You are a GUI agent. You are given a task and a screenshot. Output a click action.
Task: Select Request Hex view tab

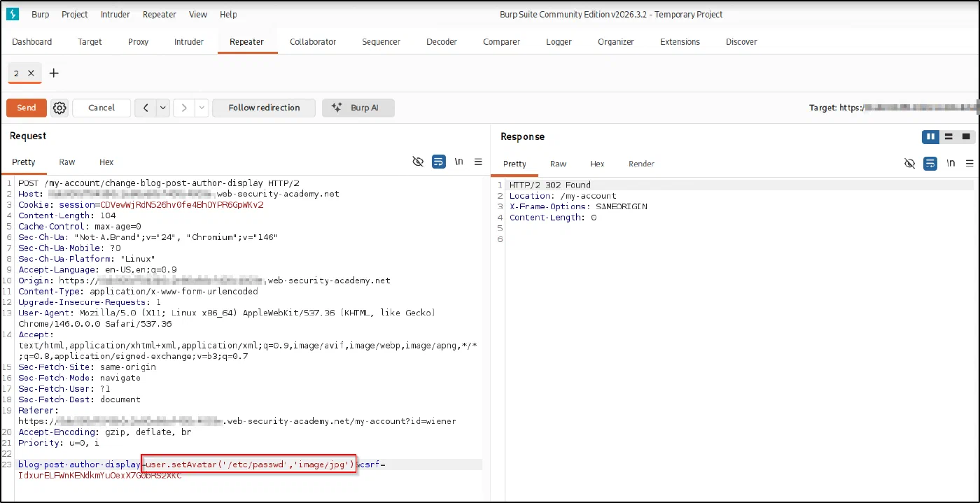tap(106, 162)
